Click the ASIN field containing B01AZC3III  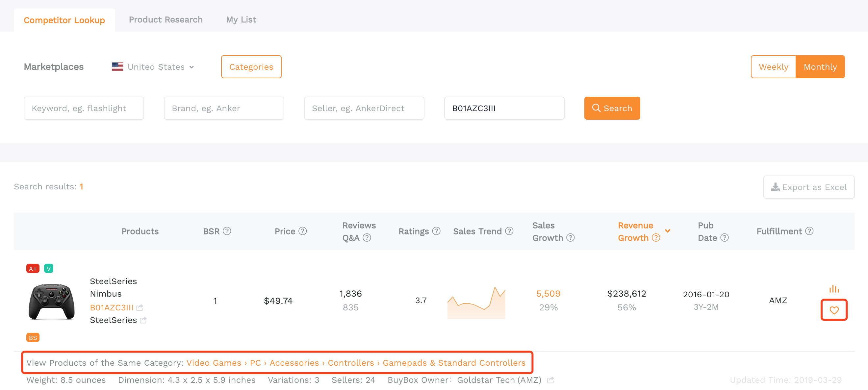pos(504,108)
